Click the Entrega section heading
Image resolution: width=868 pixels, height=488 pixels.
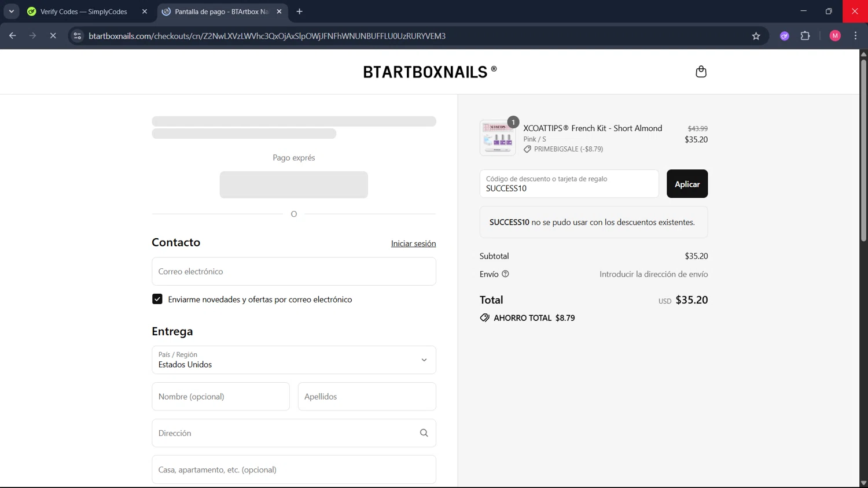[x=172, y=331]
